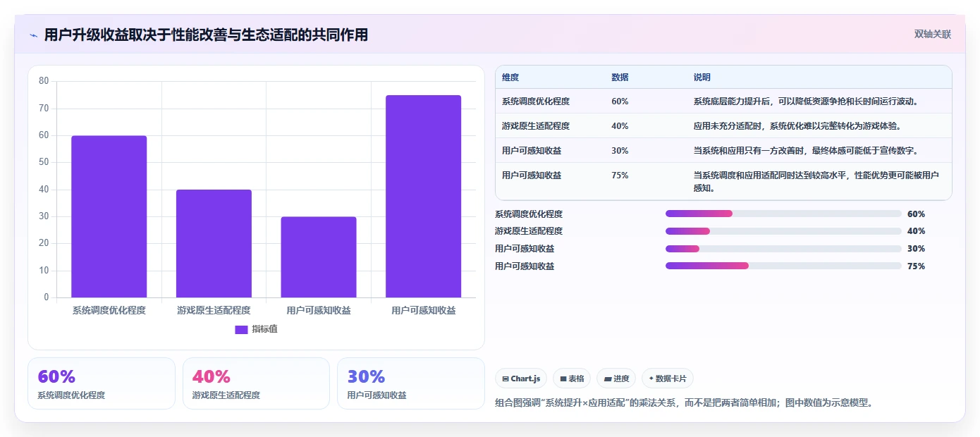Click the 50 label on the chart's y-axis
Viewport: 980px width, 437px height.
coord(44,162)
